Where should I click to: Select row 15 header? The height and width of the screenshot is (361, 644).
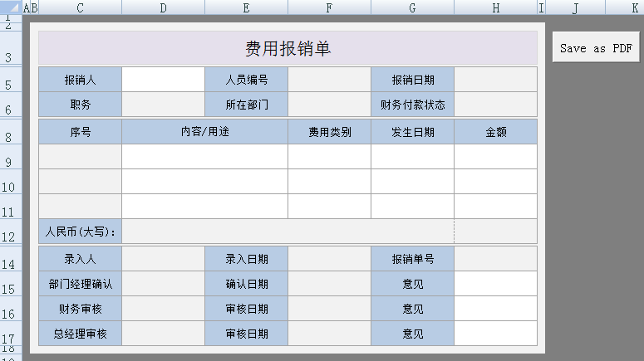point(11,284)
